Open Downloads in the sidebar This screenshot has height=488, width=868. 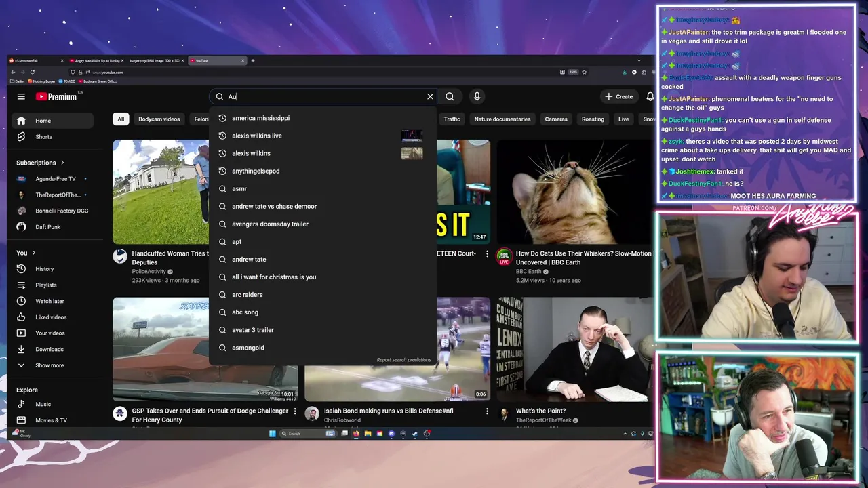53,349
